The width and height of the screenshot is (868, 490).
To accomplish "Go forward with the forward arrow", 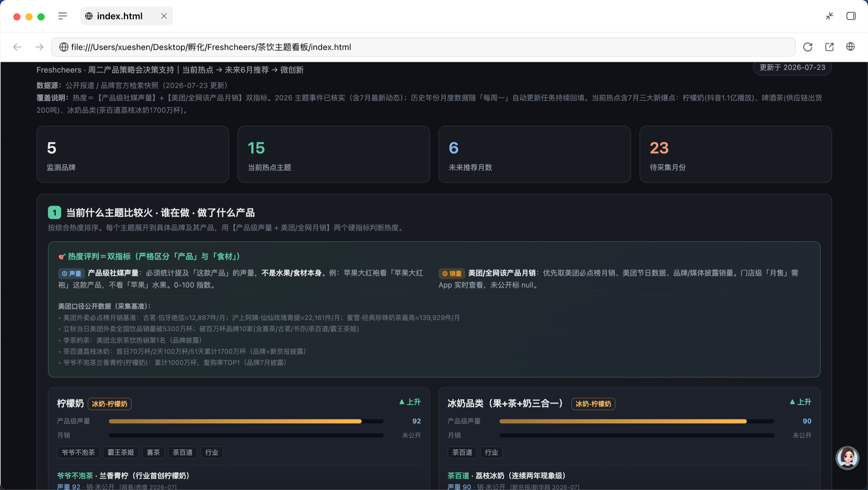I will [40, 47].
